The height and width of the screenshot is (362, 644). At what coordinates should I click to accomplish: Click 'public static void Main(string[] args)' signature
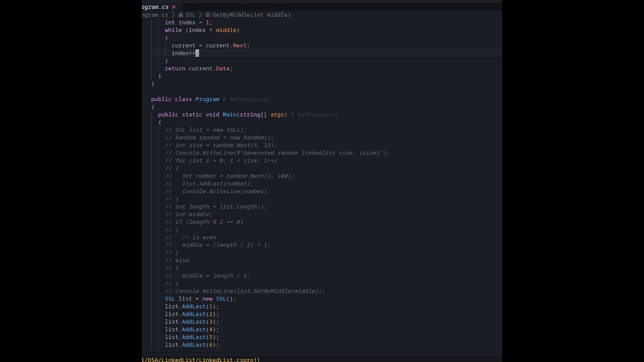pyautogui.click(x=222, y=115)
